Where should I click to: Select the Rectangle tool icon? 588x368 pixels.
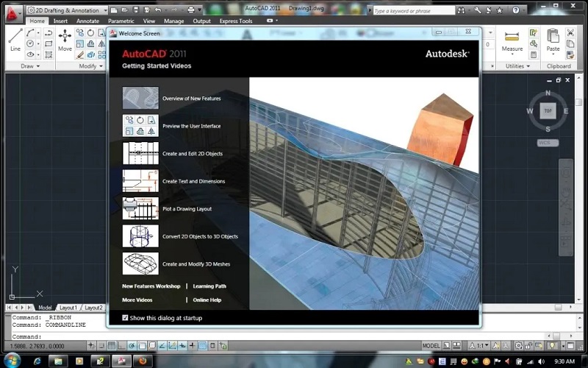point(49,43)
